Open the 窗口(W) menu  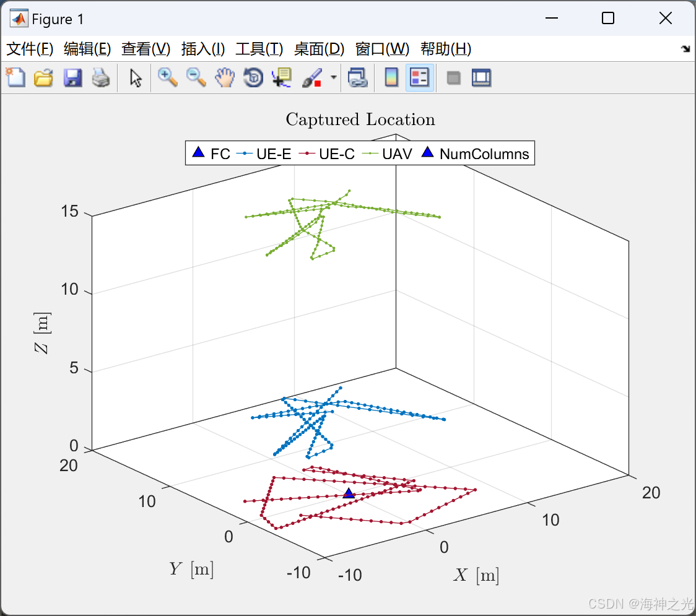(x=381, y=49)
